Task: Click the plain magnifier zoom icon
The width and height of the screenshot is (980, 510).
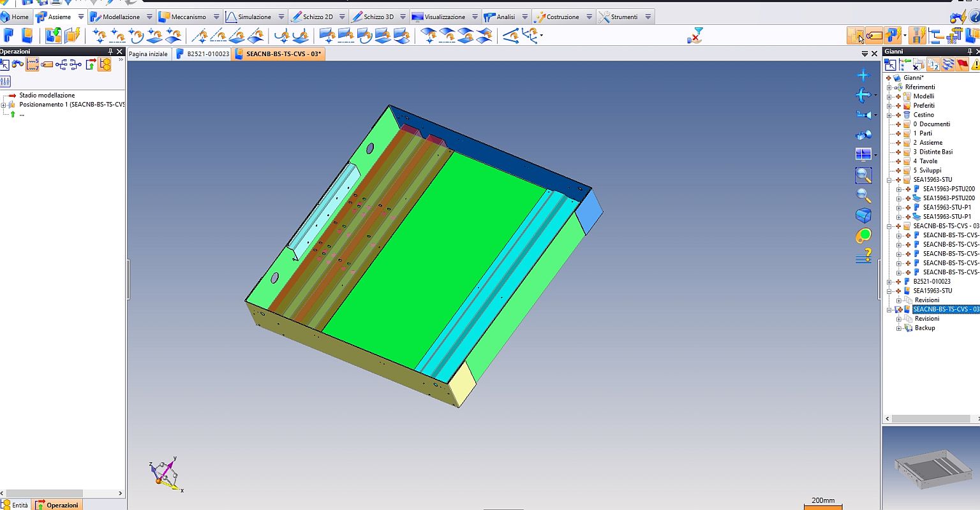Action: tap(863, 195)
